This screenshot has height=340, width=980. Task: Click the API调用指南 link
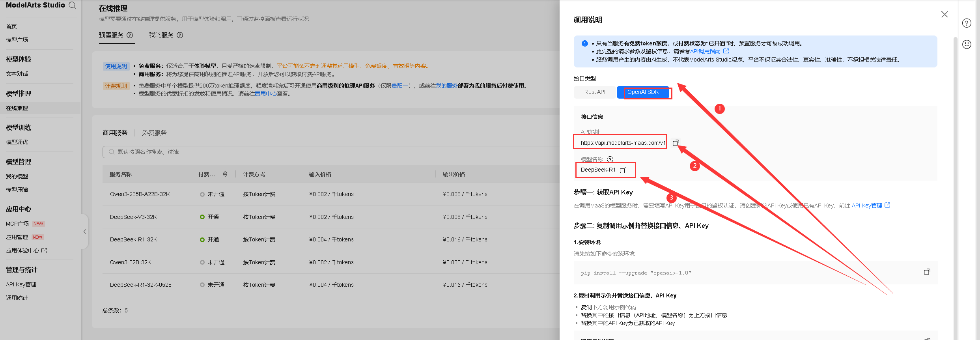click(705, 51)
